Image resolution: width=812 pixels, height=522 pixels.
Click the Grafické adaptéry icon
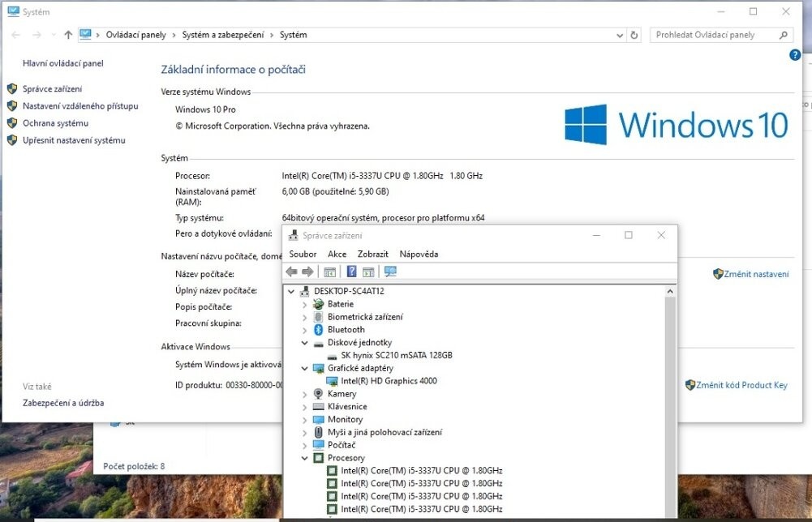click(319, 368)
